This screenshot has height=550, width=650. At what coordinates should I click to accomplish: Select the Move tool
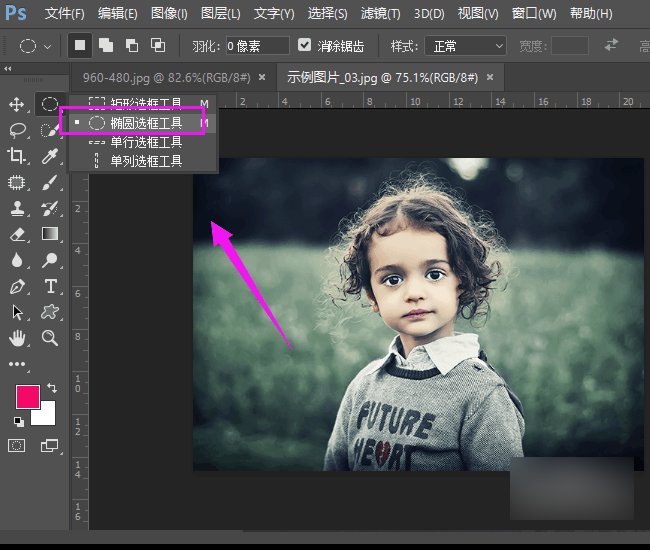click(17, 104)
